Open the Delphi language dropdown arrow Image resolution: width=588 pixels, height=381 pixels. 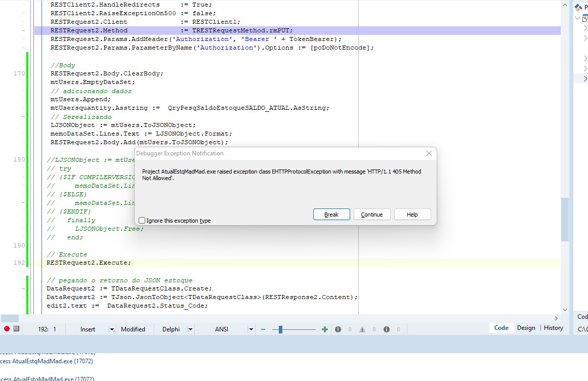(x=190, y=329)
